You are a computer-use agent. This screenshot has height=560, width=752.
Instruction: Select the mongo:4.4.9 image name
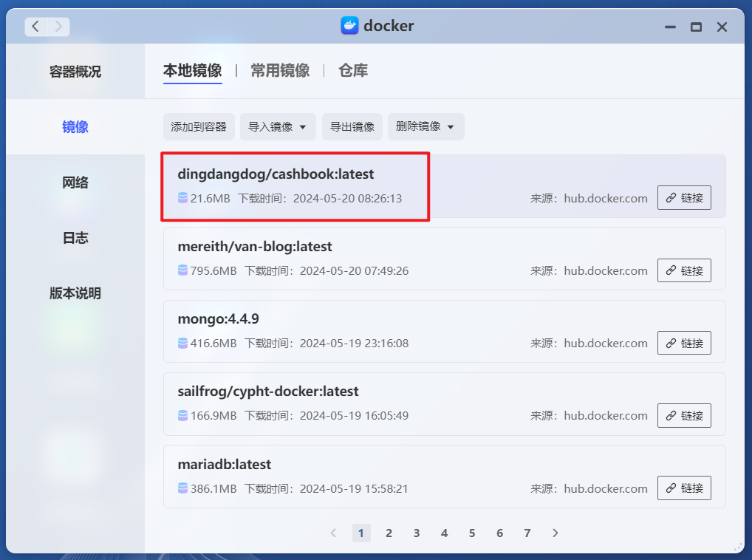coord(218,319)
